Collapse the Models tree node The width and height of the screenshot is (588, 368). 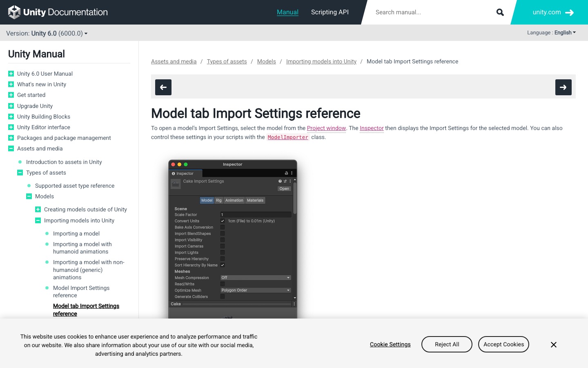(x=29, y=196)
